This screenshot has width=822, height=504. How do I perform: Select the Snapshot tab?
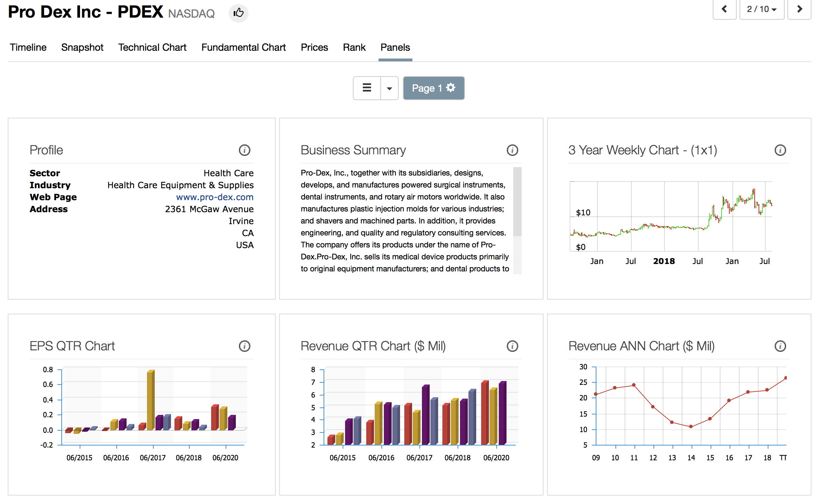[82, 47]
